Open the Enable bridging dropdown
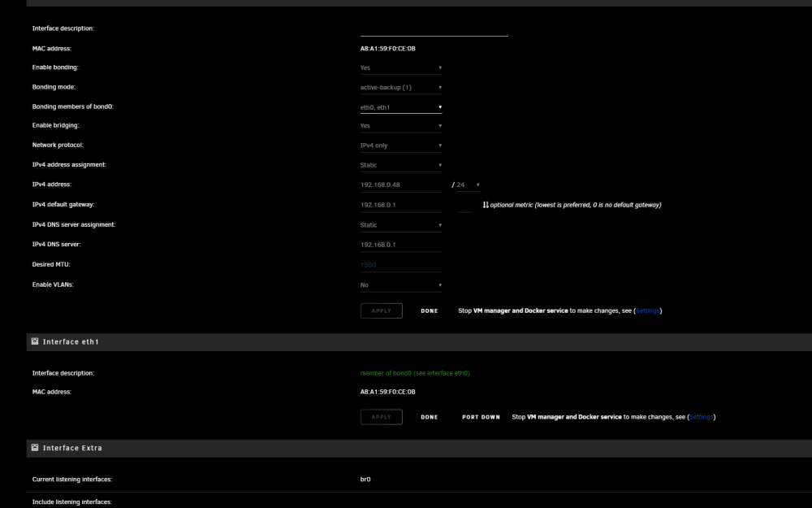The height and width of the screenshot is (508, 812). [401, 126]
